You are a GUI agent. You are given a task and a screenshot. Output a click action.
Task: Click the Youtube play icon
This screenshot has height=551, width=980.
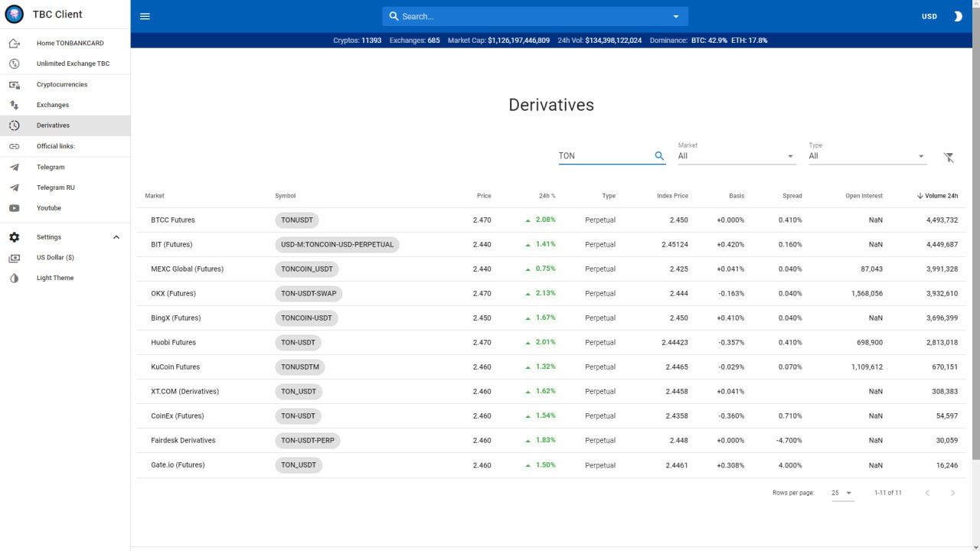pos(15,208)
